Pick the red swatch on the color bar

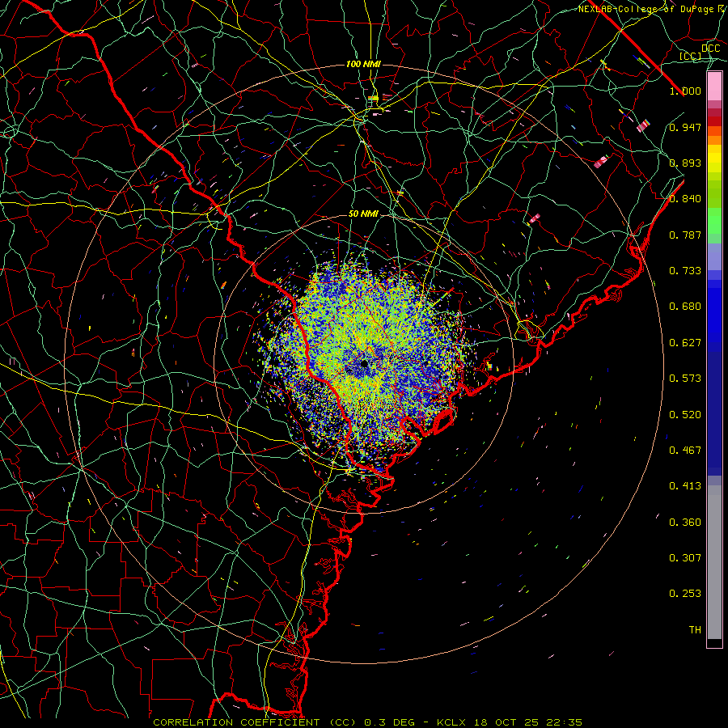(714, 121)
